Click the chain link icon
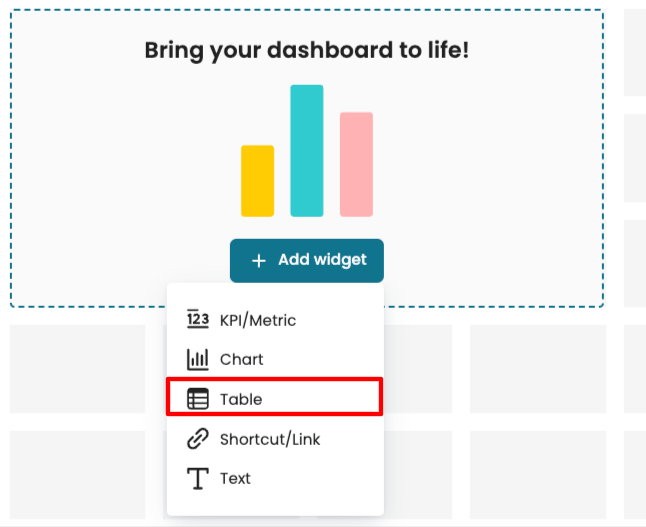646x527 pixels. tap(198, 438)
